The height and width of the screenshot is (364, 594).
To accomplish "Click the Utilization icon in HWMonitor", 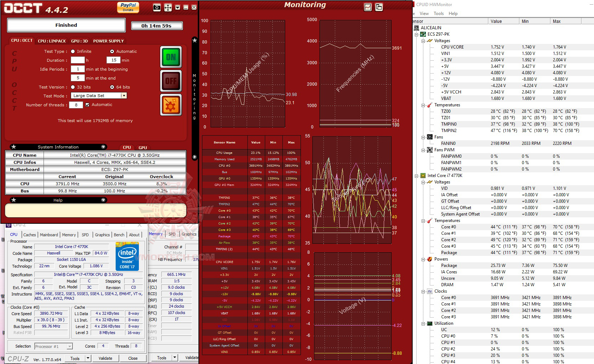I will [429, 323].
